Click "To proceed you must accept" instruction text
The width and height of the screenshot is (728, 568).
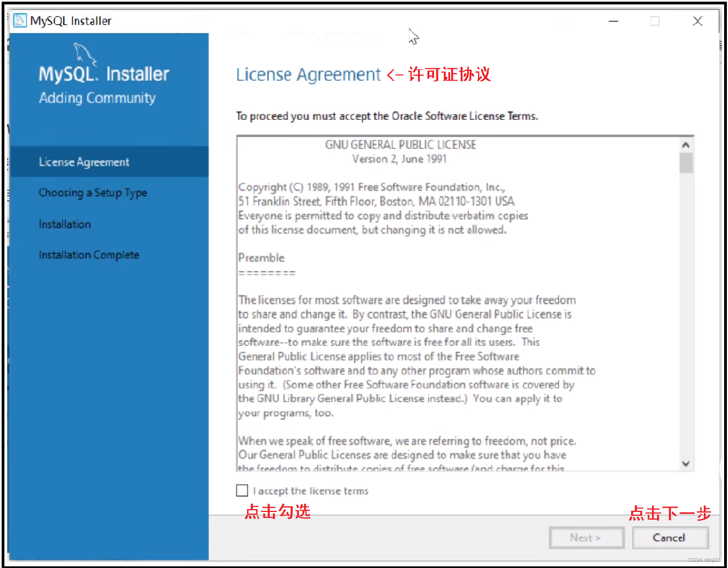387,116
